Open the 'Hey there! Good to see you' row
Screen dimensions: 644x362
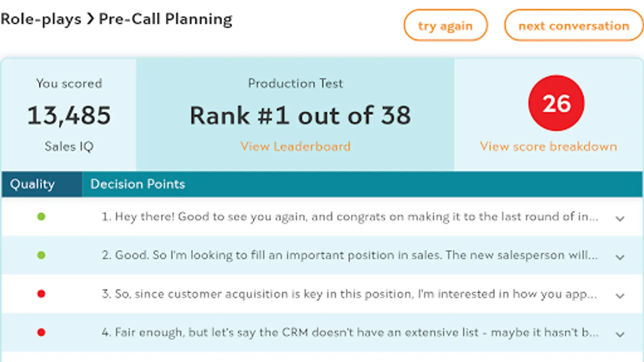click(349, 217)
